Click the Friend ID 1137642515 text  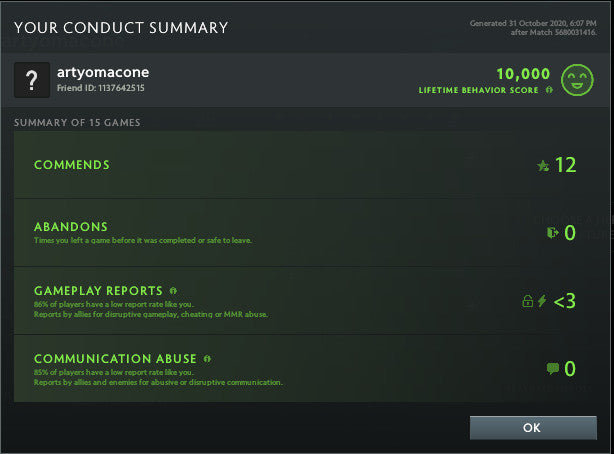pos(100,89)
